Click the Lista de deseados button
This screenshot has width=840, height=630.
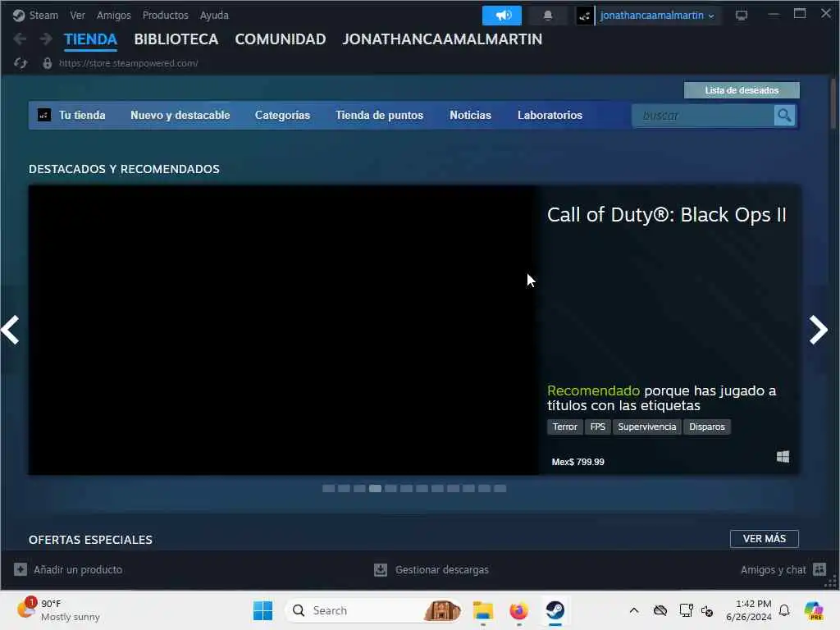pos(742,90)
